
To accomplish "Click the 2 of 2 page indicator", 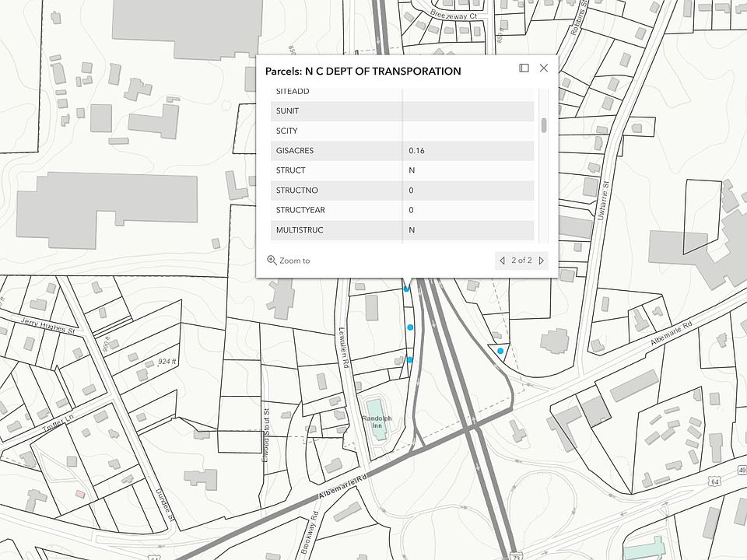I will click(521, 261).
